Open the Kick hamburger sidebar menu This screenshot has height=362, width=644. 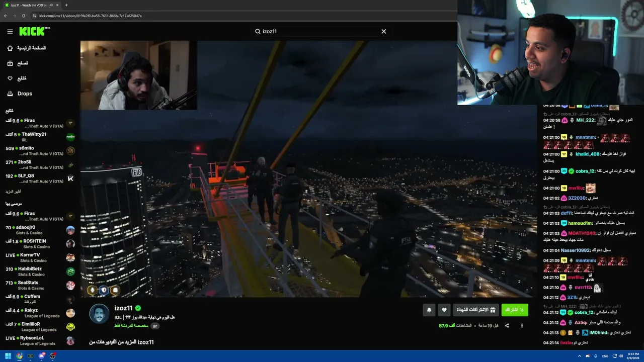[10, 32]
